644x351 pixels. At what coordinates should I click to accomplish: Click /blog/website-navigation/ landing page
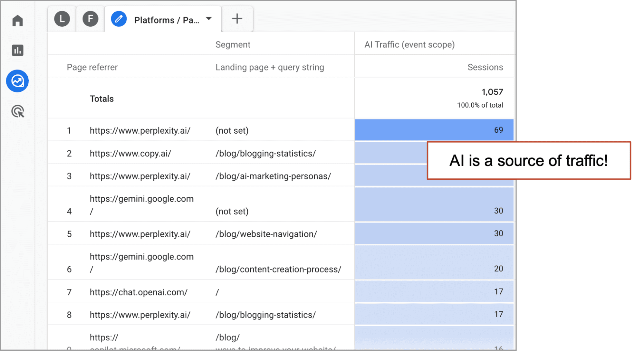point(266,234)
